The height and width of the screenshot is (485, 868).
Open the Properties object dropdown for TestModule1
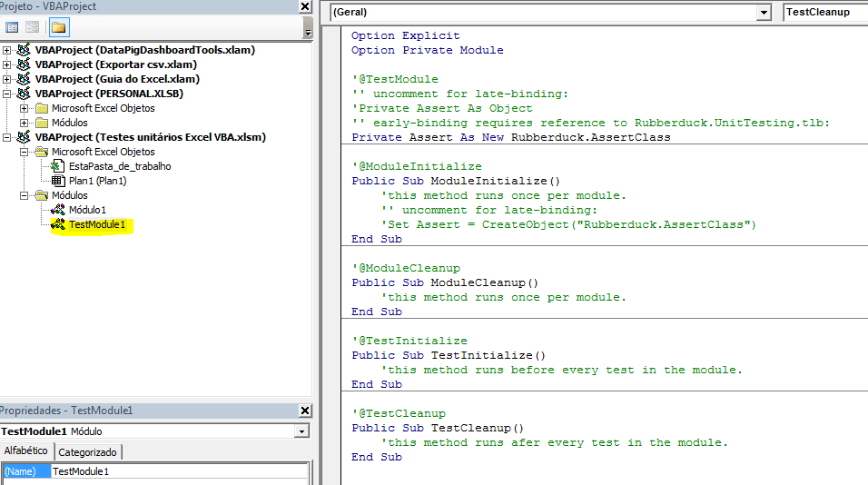coord(301,431)
